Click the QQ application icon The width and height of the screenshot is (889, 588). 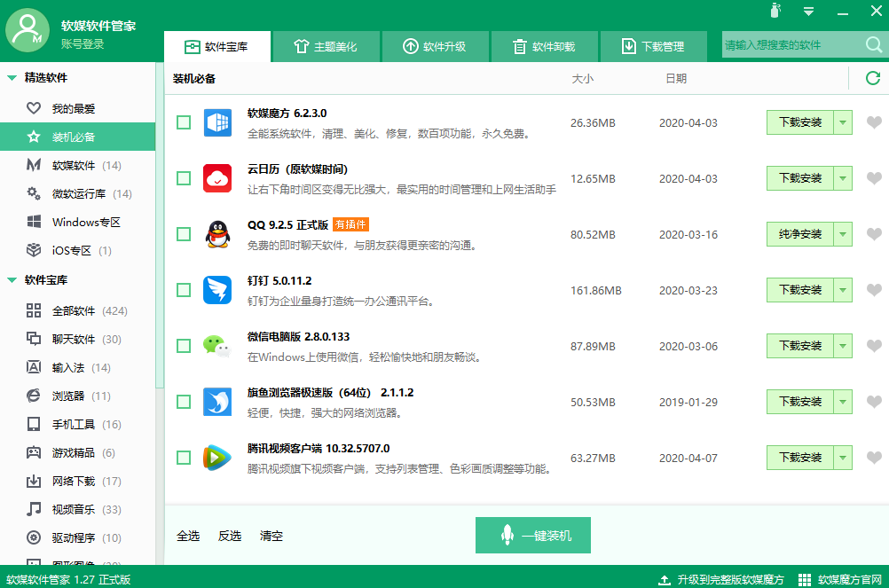pos(217,234)
